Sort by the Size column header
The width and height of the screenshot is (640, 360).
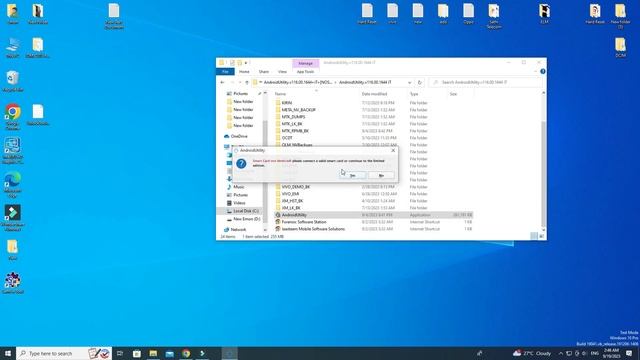[453, 94]
